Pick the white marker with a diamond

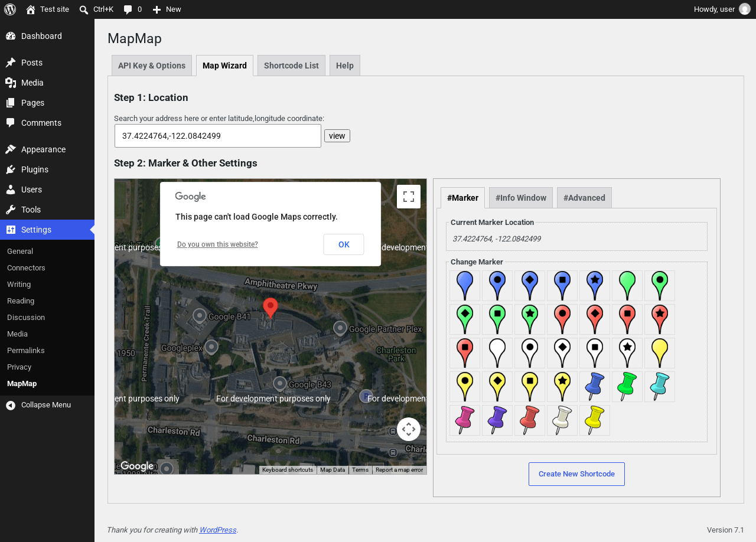click(x=562, y=353)
